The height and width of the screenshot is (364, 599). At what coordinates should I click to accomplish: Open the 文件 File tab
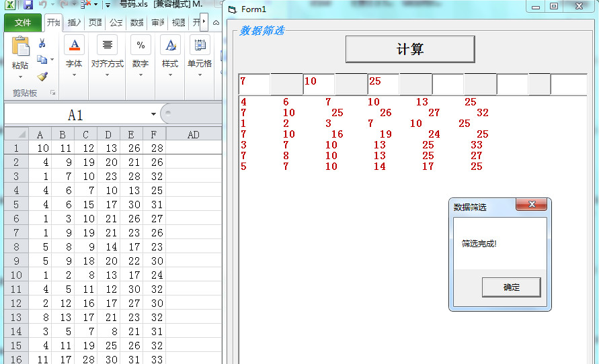[x=23, y=23]
